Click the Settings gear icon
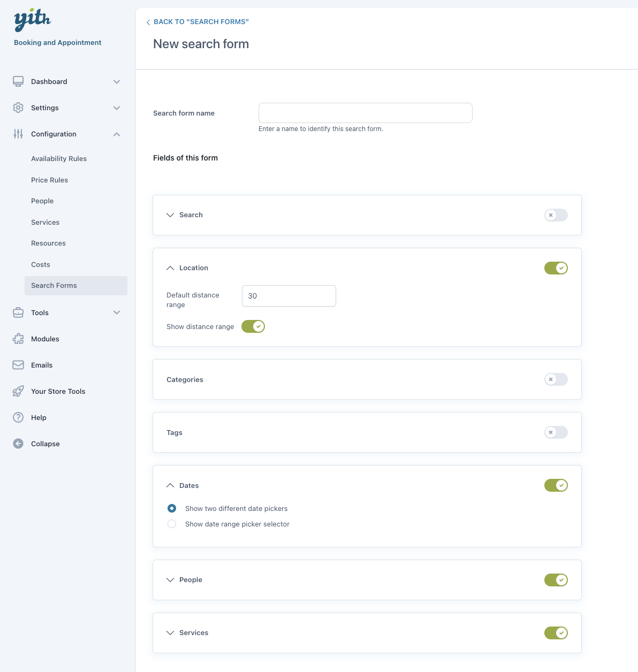 tap(18, 108)
